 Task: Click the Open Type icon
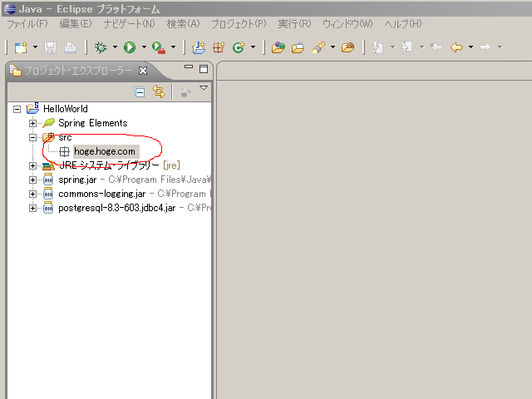coord(278,47)
